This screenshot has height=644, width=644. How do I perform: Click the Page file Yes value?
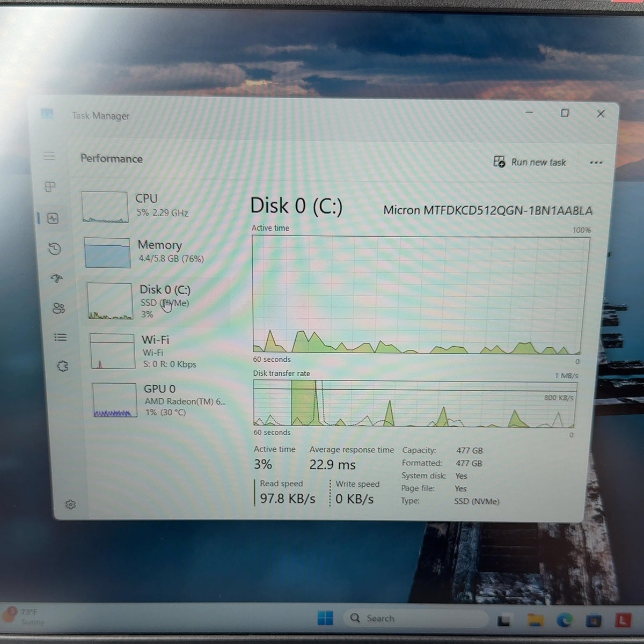point(460,488)
